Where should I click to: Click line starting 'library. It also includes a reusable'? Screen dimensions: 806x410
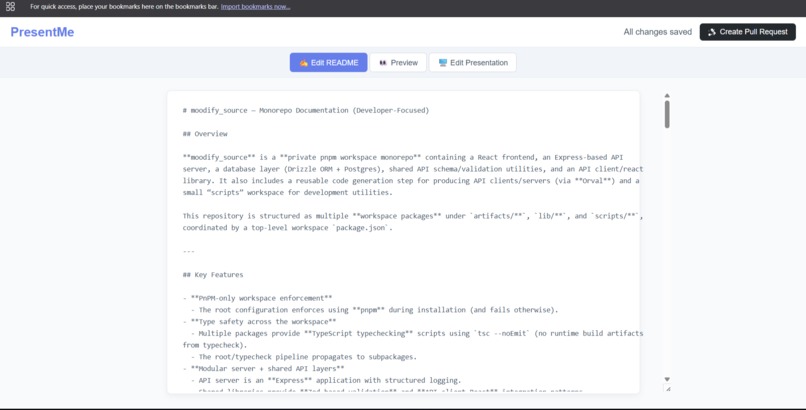(411, 180)
